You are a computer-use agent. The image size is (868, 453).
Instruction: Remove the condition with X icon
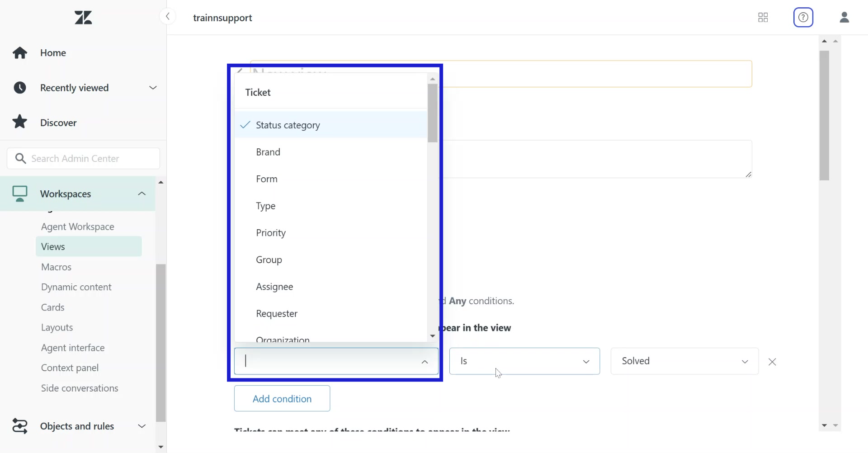point(772,362)
